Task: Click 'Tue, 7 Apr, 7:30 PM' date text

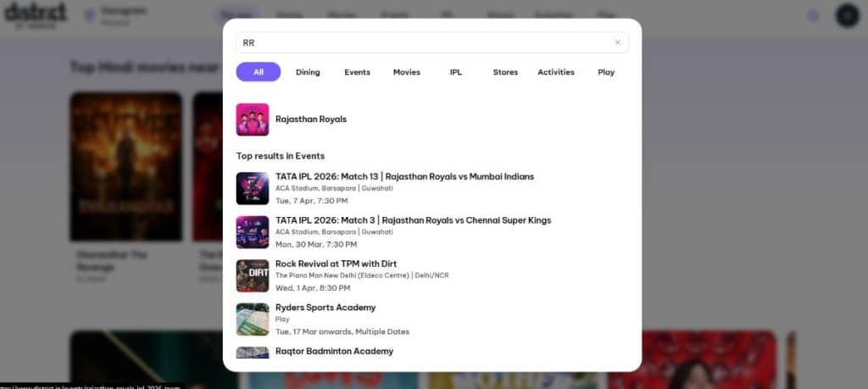Action: tap(312, 201)
